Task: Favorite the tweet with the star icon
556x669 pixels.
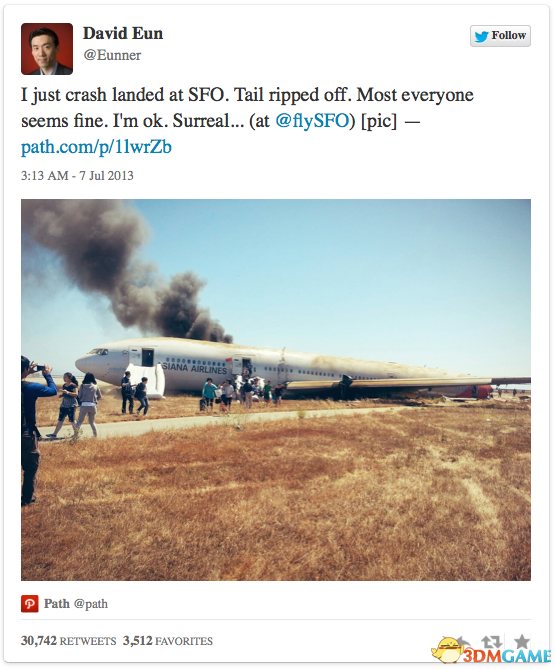Action: point(521,640)
